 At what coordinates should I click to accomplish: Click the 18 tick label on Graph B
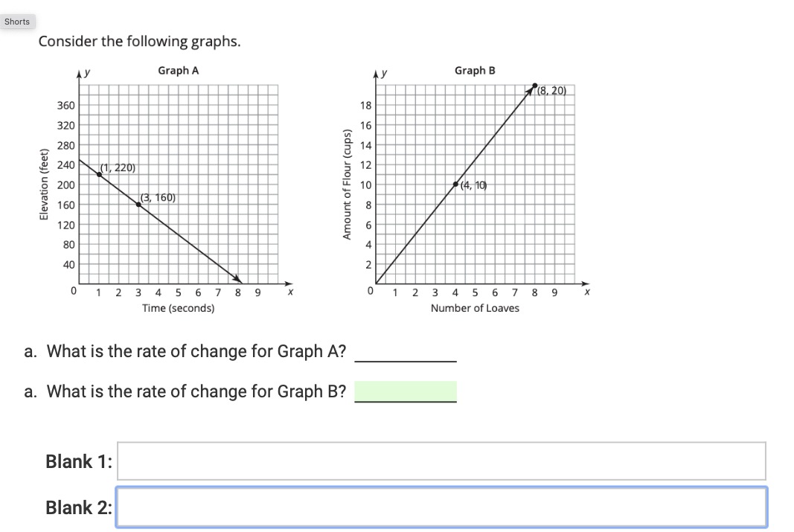point(365,106)
